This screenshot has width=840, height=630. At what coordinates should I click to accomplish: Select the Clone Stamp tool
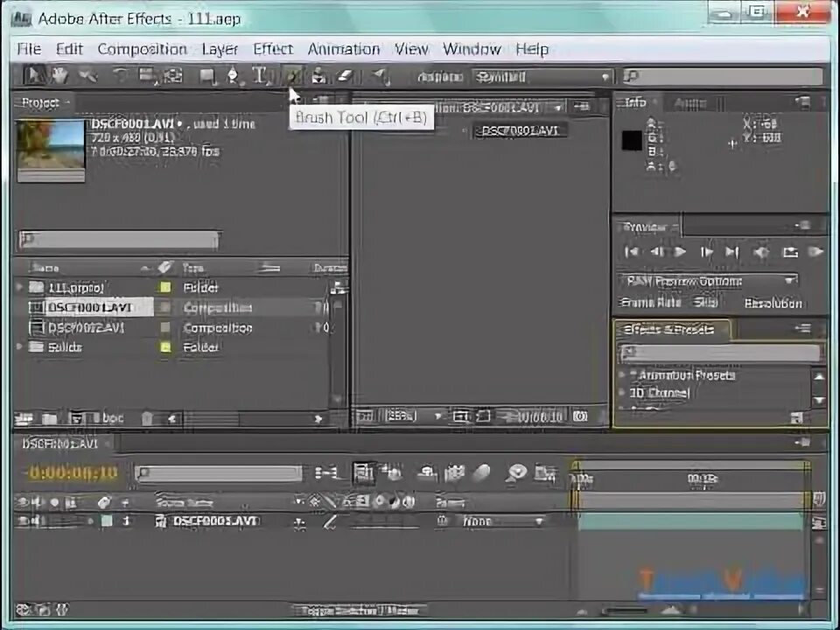click(x=318, y=75)
